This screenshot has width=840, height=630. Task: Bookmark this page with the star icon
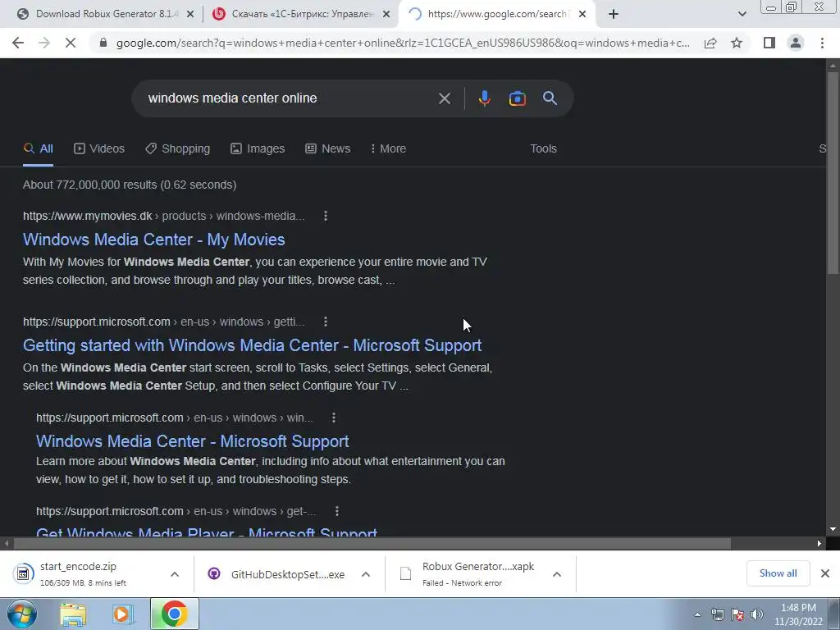[737, 43]
